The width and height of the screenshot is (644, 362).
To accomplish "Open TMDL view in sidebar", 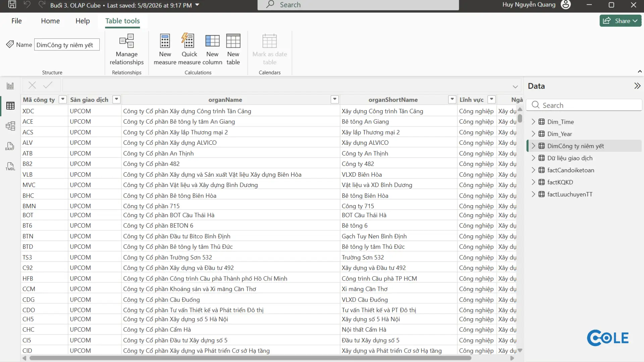I will pyautogui.click(x=10, y=166).
